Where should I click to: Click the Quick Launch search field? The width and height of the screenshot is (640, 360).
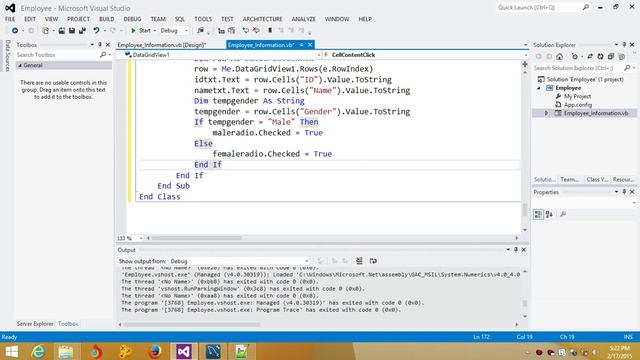(539, 7)
